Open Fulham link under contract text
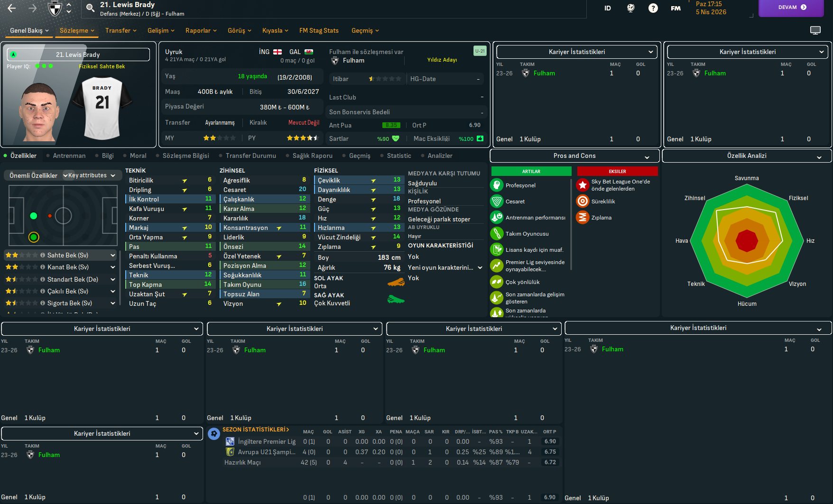833x504 pixels. [354, 60]
